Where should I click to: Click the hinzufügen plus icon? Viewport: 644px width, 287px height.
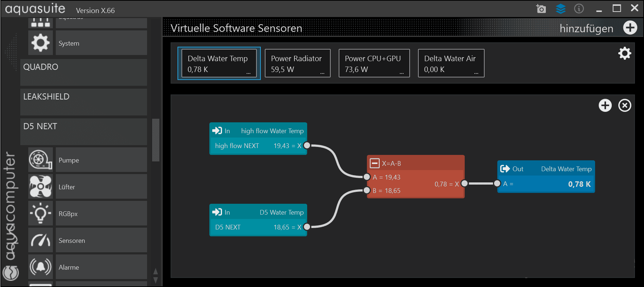coord(630,28)
